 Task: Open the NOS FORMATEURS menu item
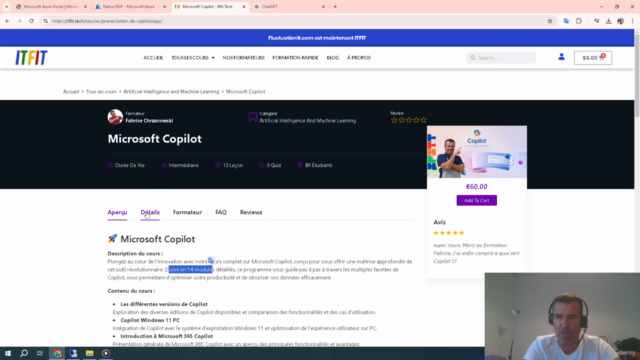[243, 58]
